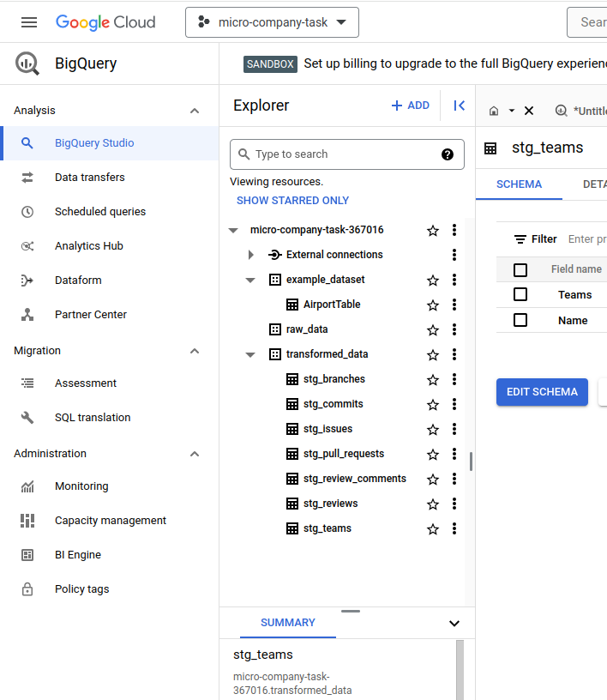
Task: Switch to the SCHEMA tab
Action: (x=519, y=184)
